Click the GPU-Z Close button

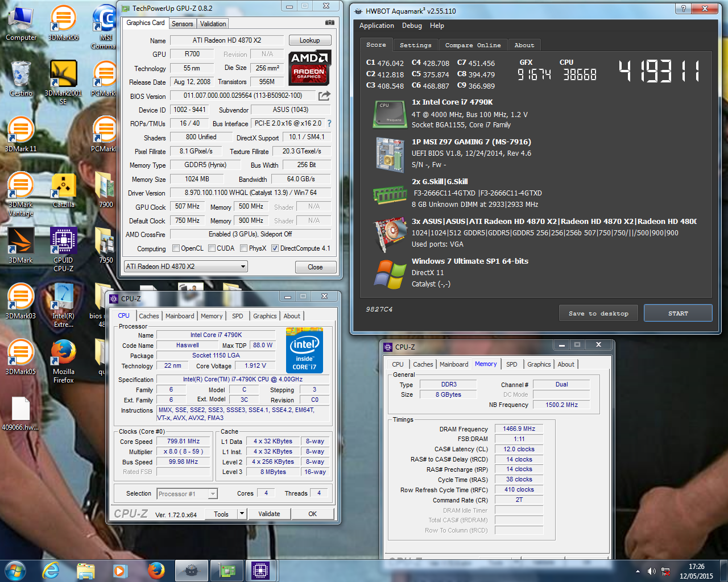pos(315,267)
